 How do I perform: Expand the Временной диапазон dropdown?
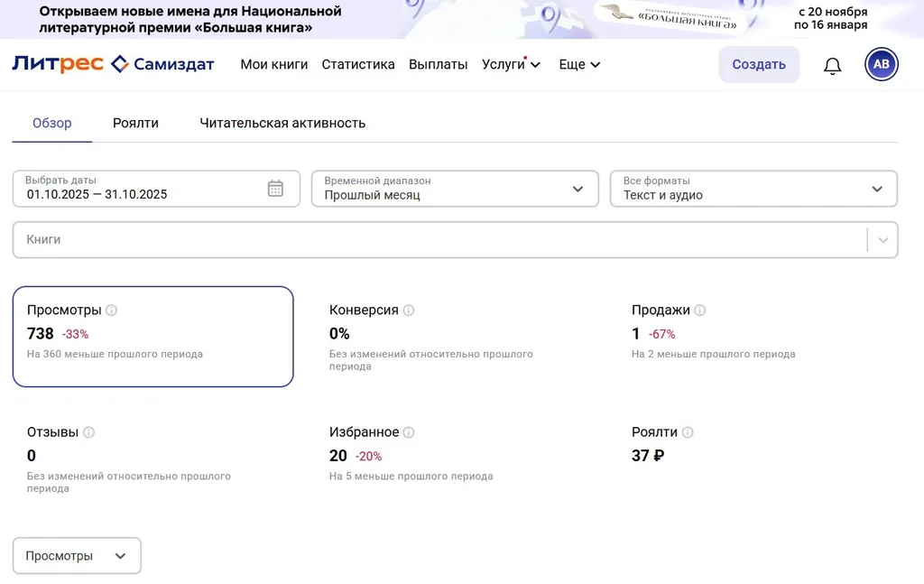455,189
